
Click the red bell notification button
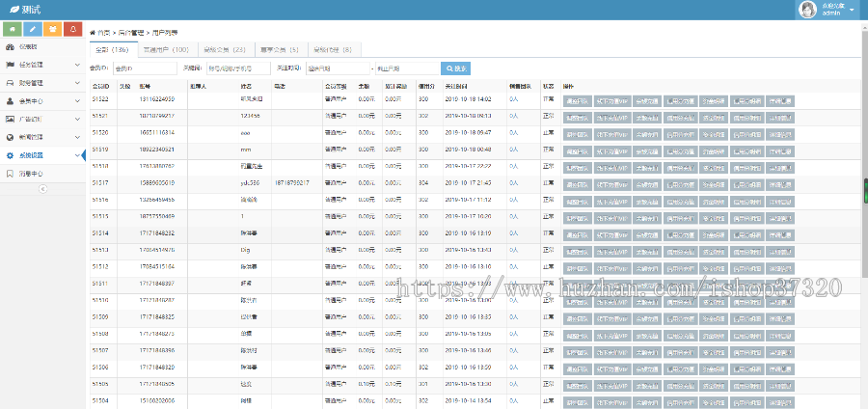coord(74,30)
